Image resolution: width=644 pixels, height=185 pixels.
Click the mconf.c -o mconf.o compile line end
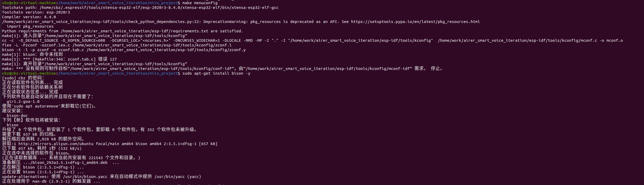pos(530,40)
